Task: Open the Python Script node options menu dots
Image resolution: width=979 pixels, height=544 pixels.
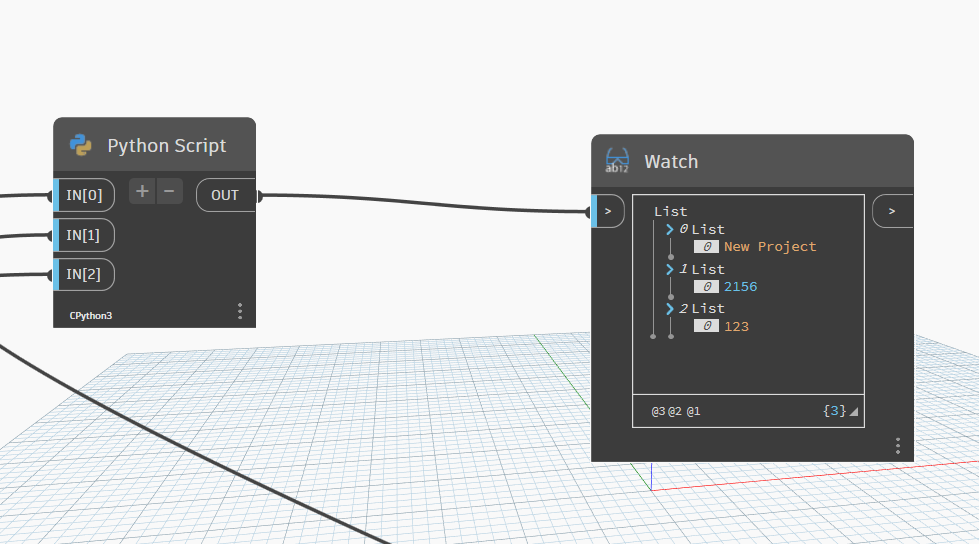Action: (240, 311)
